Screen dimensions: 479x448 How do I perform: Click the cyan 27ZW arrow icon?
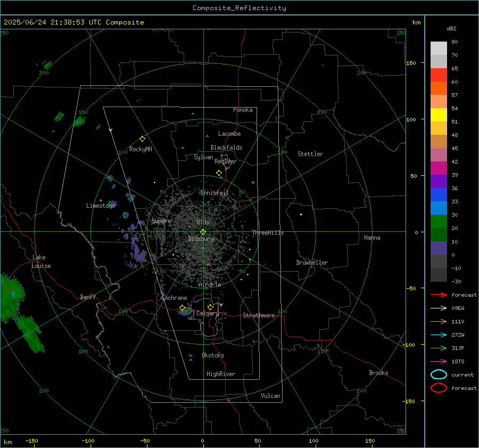pos(439,335)
